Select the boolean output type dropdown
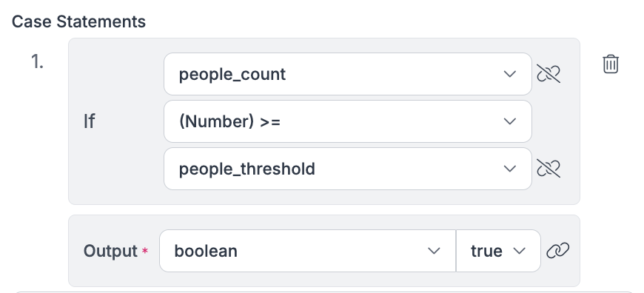The width and height of the screenshot is (644, 293). [308, 251]
